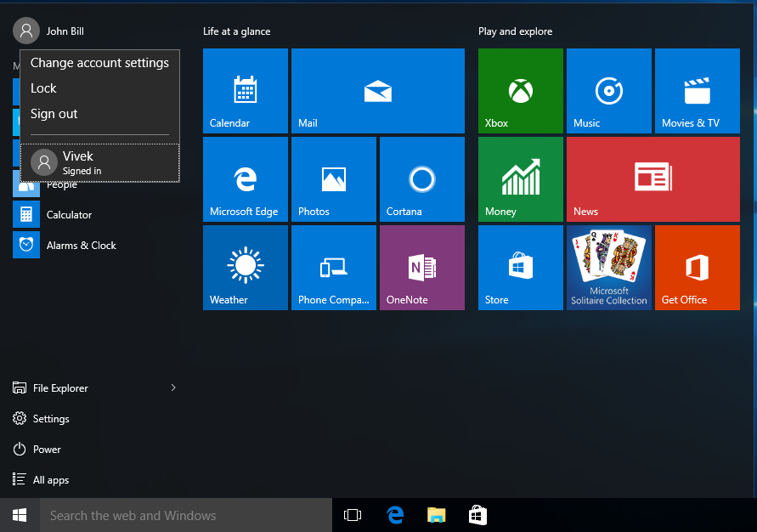Screen dimensions: 757x532
Task: Open the Weather tile
Action: [x=246, y=268]
